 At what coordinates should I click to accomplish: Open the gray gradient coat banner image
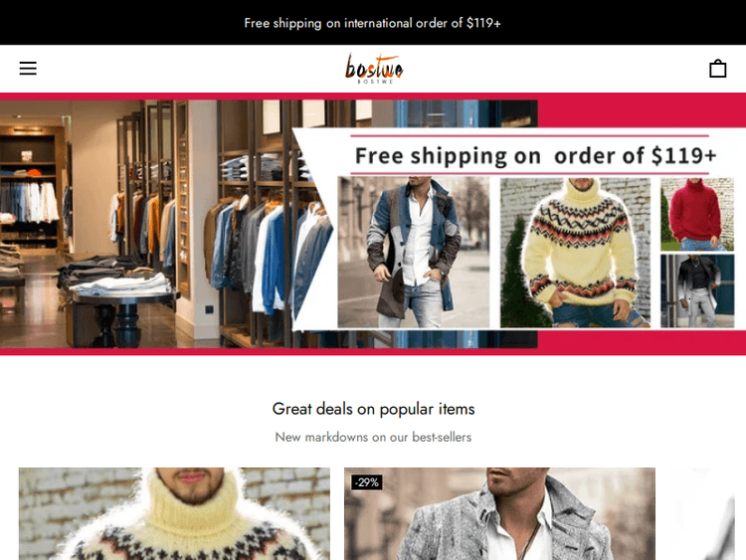(x=697, y=290)
